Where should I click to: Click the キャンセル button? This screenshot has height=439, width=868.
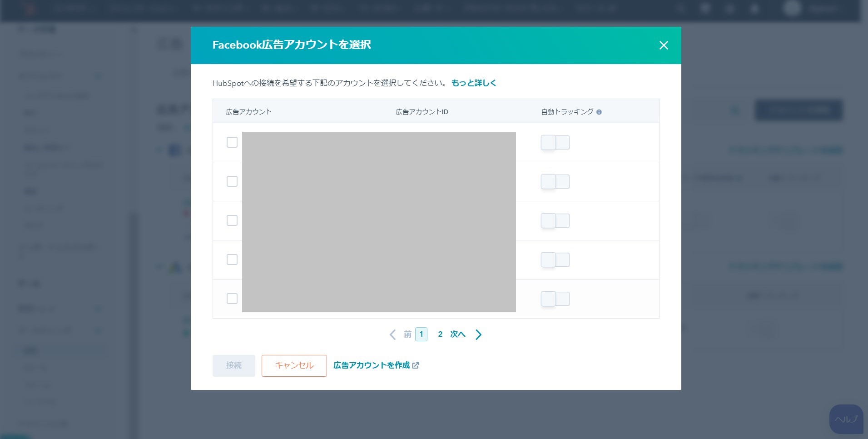coord(294,365)
